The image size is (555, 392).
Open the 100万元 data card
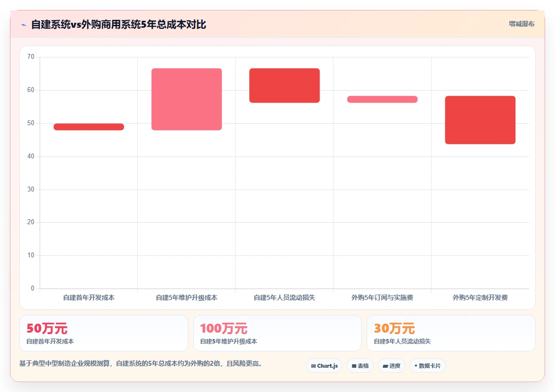coord(277,333)
